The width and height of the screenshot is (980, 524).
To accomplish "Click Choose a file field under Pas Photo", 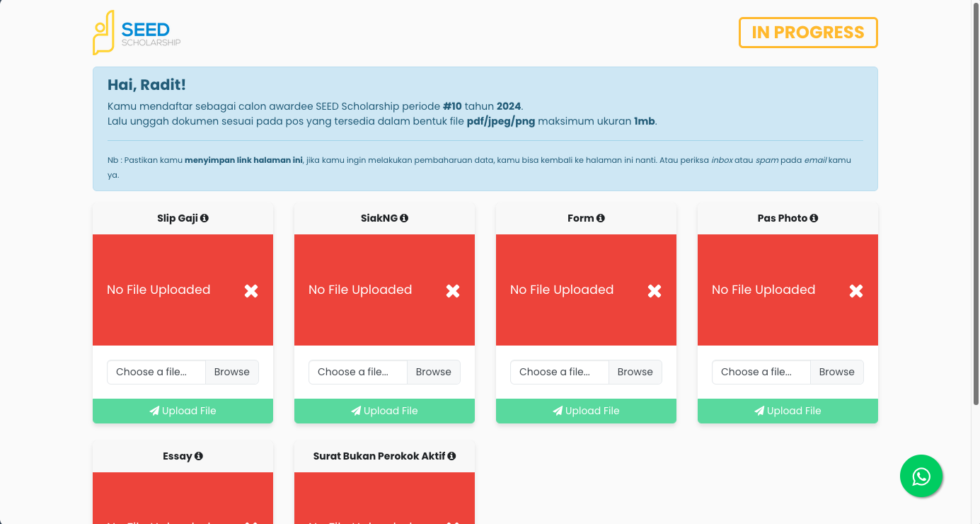I will pyautogui.click(x=761, y=372).
